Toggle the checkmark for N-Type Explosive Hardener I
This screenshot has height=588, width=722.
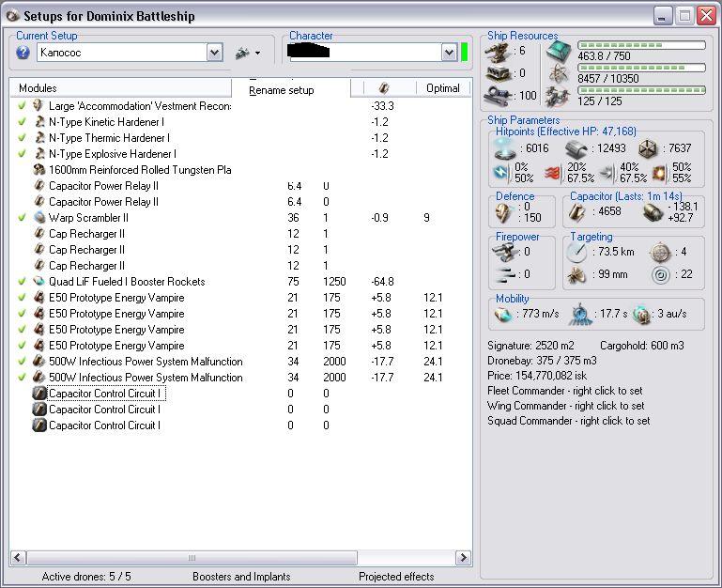pyautogui.click(x=22, y=153)
